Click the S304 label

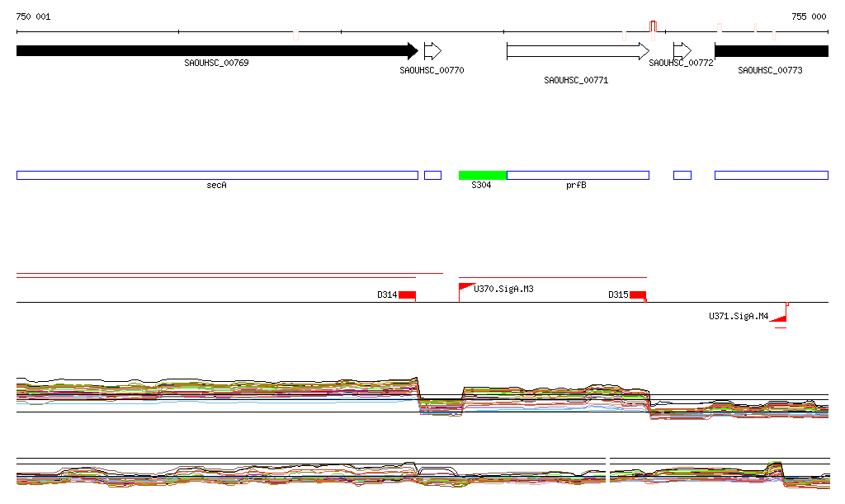coord(481,186)
